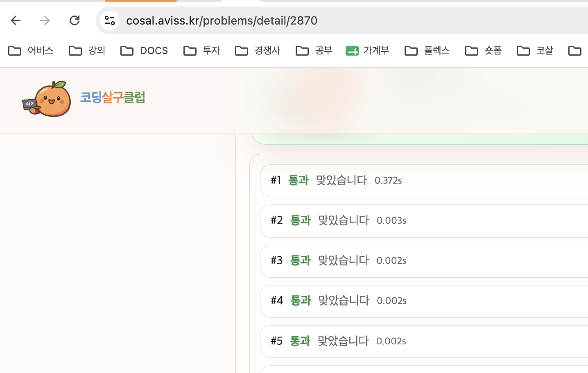Open the 숏폼 bookmark folder
588x373 pixels.
pyautogui.click(x=484, y=51)
